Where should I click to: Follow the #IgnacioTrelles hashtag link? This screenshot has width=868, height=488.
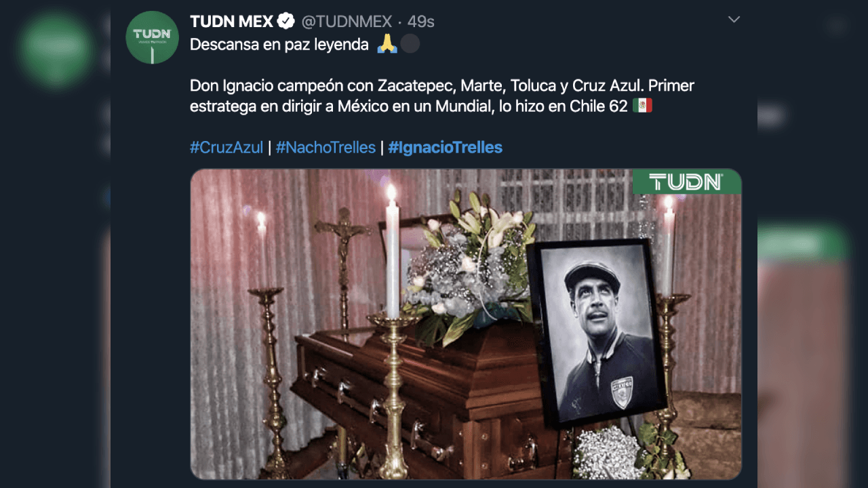pos(445,147)
